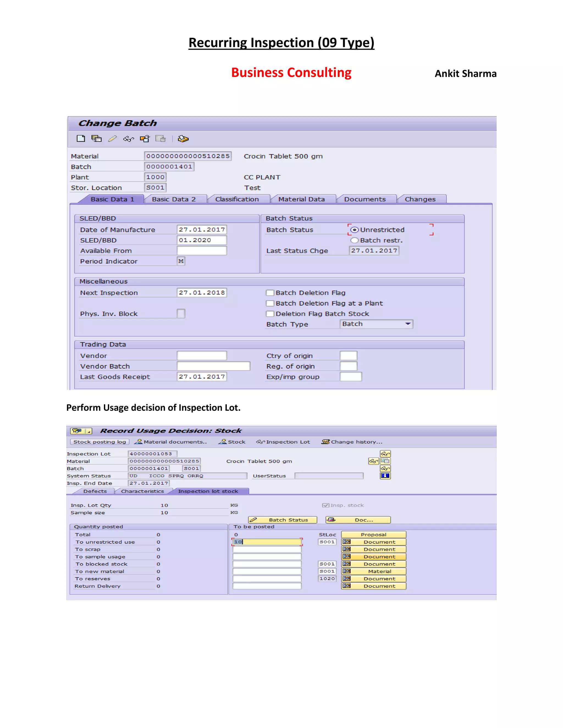Open the Characteristics tab
The image size is (563, 728).
142,491
